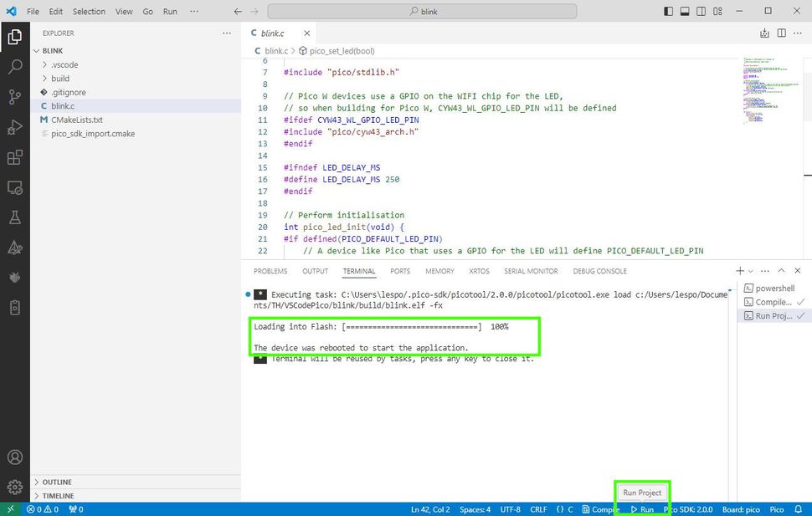Open CMakeLists.txt in the explorer
Image resolution: width=812 pixels, height=516 pixels.
tap(77, 120)
